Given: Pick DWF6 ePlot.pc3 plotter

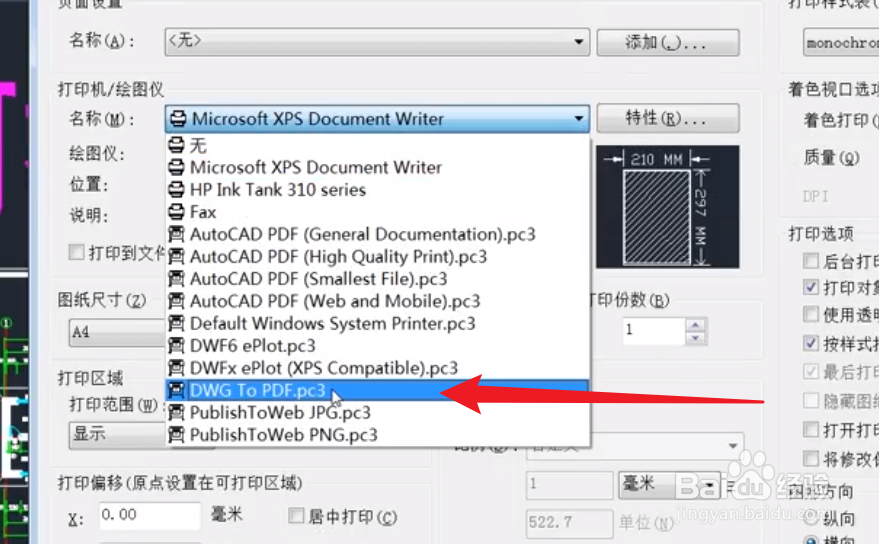Looking at the screenshot, I should [x=377, y=345].
